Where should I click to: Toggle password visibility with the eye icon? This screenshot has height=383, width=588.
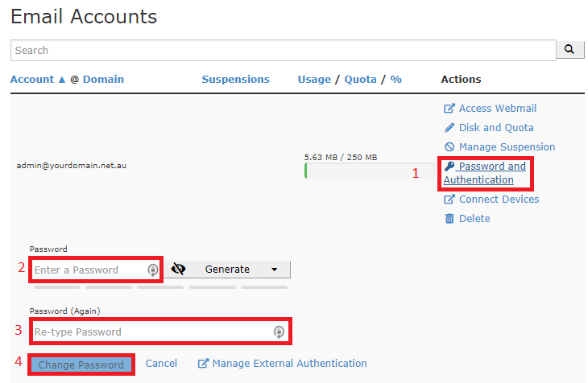(179, 270)
